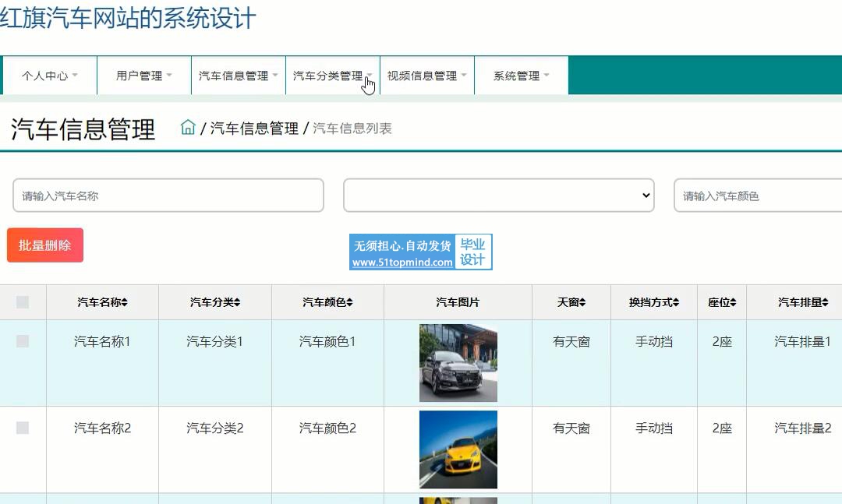Open the car category filter dropdown
Screen dimensions: 842x504
click(499, 196)
